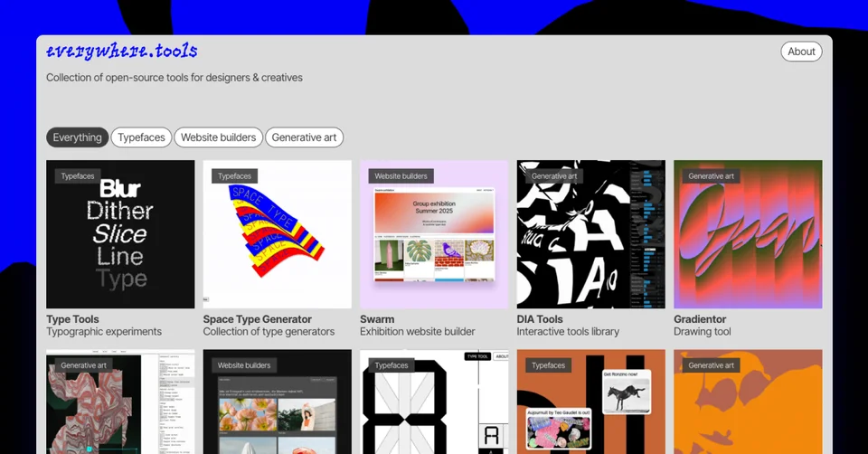868x454 pixels.
Task: Click 'Collection of type generators' text
Action: click(269, 332)
